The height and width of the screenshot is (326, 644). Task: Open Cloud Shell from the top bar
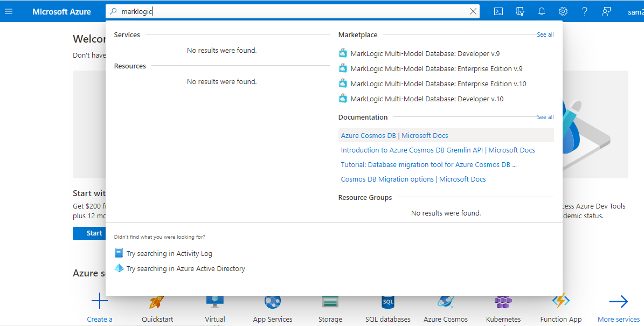tap(498, 11)
